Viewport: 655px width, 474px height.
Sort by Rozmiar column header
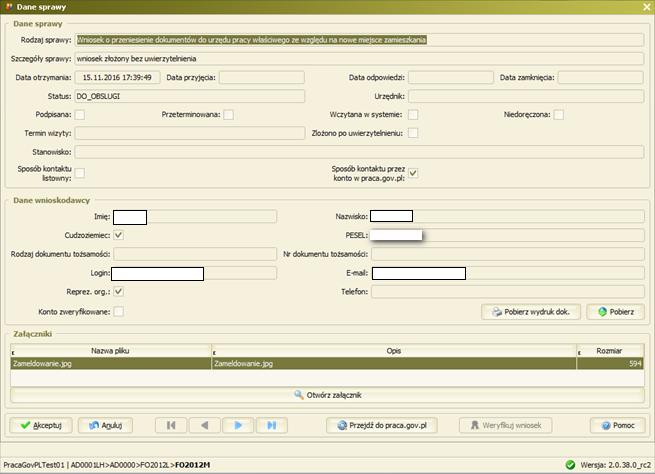pyautogui.click(x=610, y=351)
